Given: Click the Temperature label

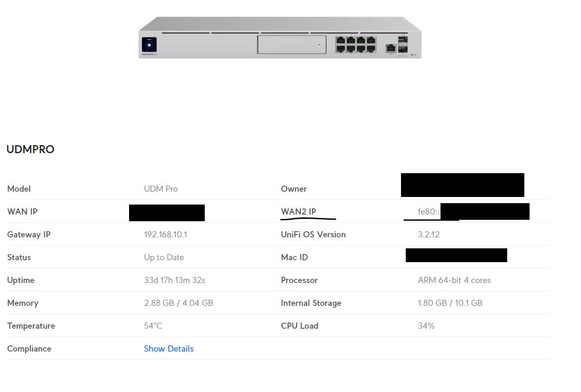Looking at the screenshot, I should tap(31, 326).
